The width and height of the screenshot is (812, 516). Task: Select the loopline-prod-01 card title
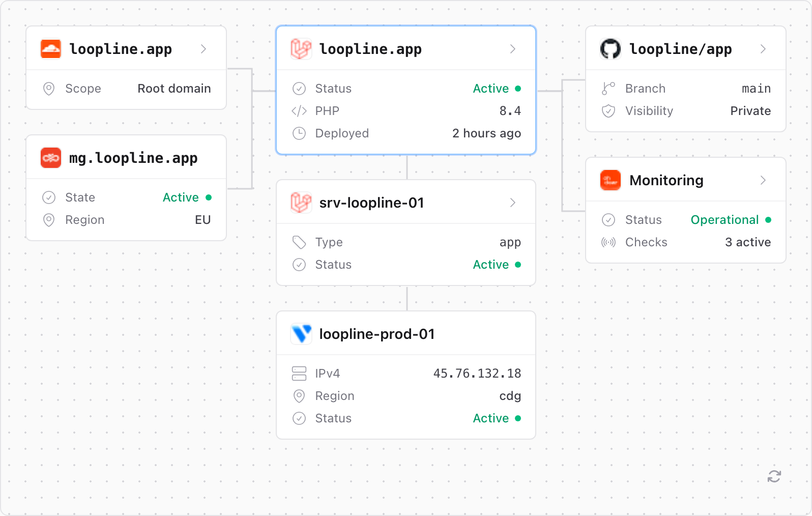pos(377,334)
